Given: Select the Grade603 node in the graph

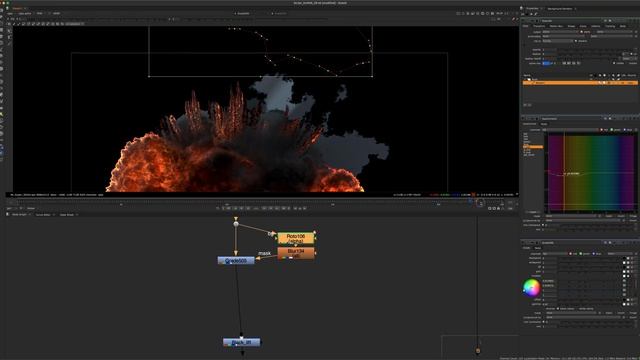Looking at the screenshot, I should [x=236, y=260].
